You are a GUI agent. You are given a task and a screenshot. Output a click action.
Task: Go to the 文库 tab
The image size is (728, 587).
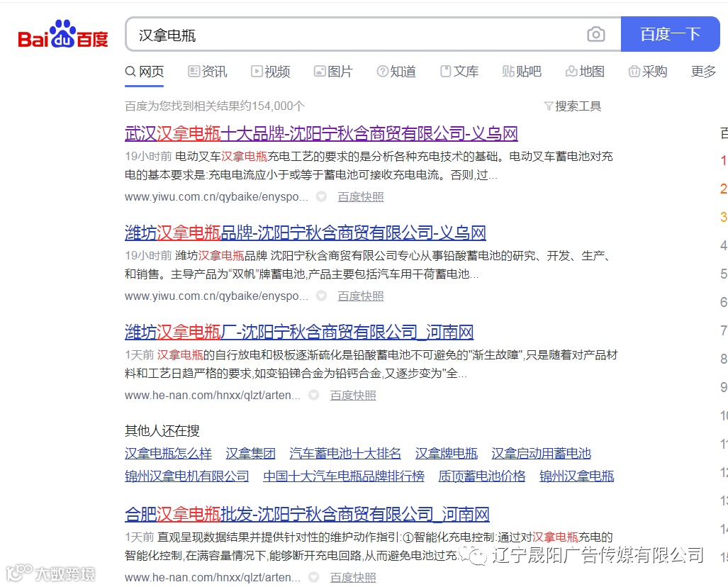(459, 72)
